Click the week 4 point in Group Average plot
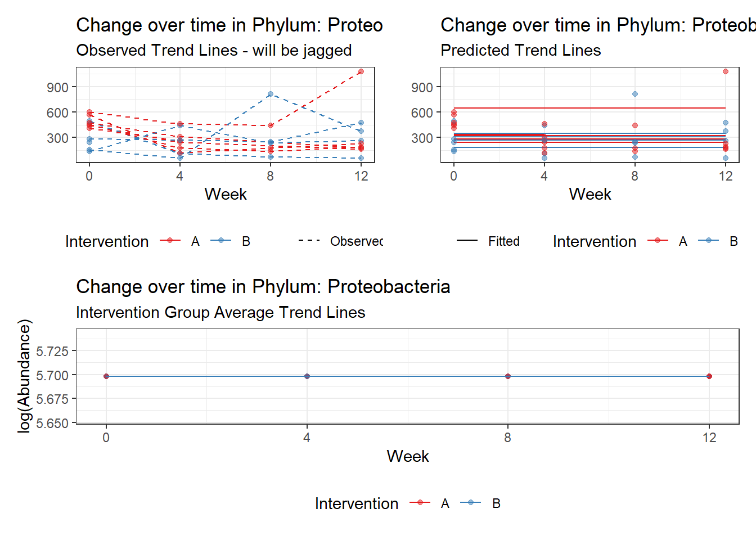This screenshot has width=756, height=540. pos(307,376)
